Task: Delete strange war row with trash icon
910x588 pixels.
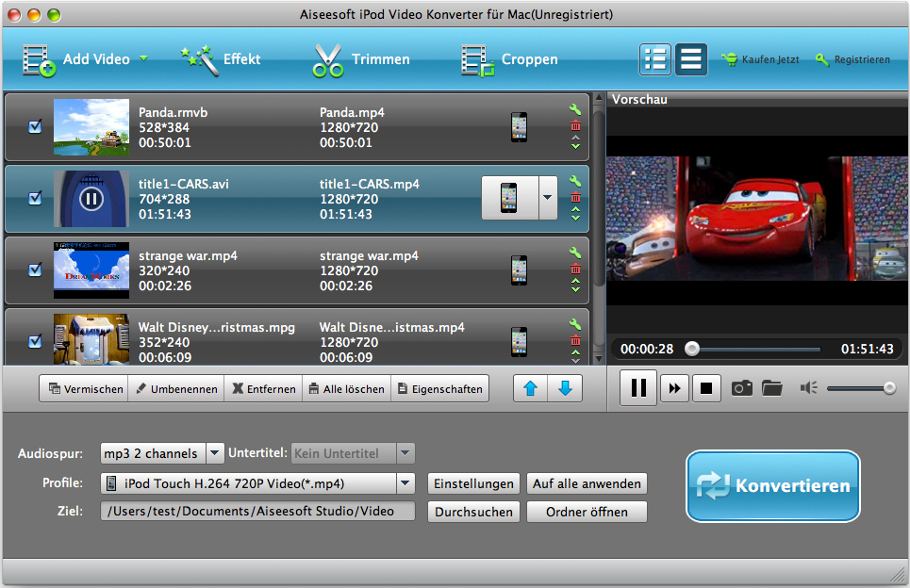Action: click(x=575, y=269)
